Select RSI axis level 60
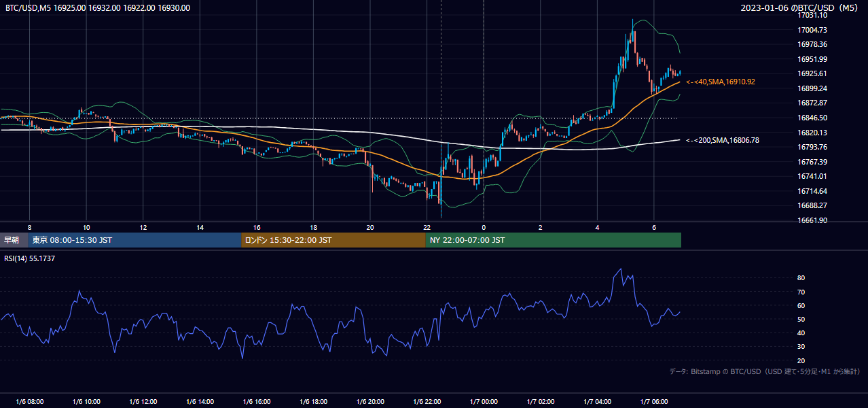The height and width of the screenshot is (408, 868). pyautogui.click(x=801, y=305)
